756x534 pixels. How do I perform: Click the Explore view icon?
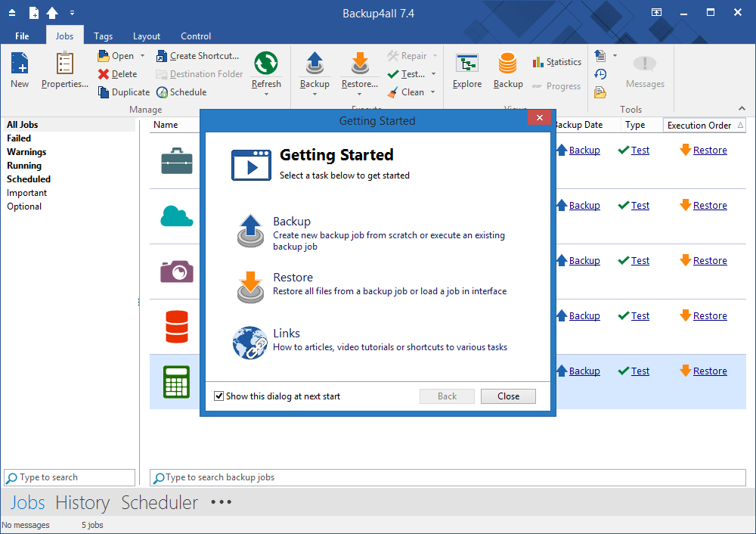pos(467,65)
